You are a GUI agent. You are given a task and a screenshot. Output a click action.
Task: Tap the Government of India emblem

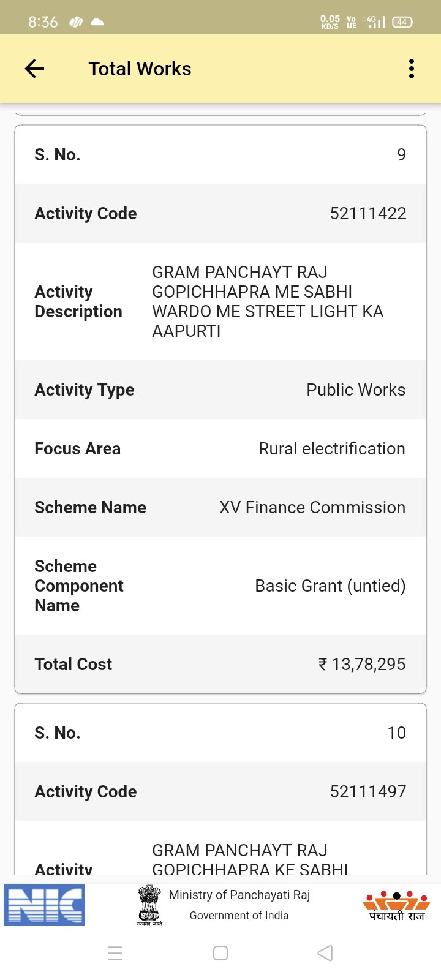(149, 904)
